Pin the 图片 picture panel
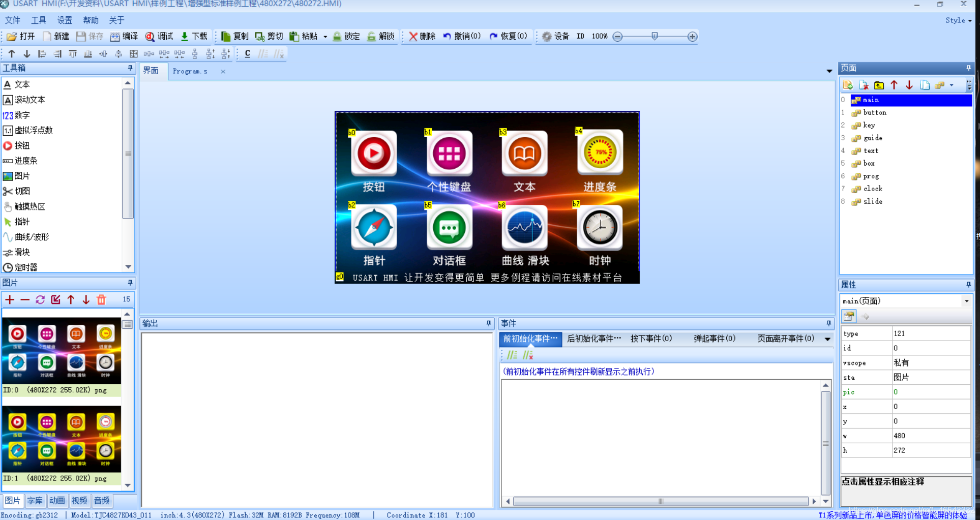This screenshot has height=520, width=980. [x=130, y=282]
